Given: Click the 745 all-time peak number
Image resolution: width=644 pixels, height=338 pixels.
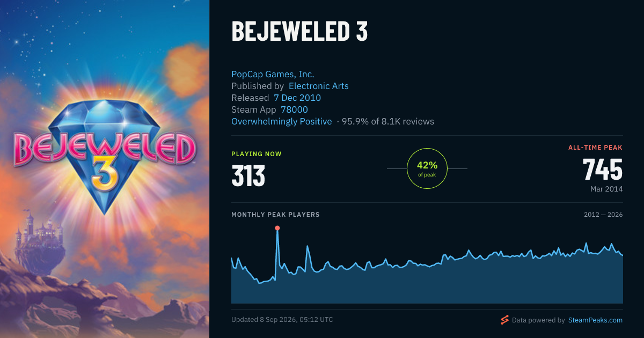Looking at the screenshot, I should coord(603,170).
